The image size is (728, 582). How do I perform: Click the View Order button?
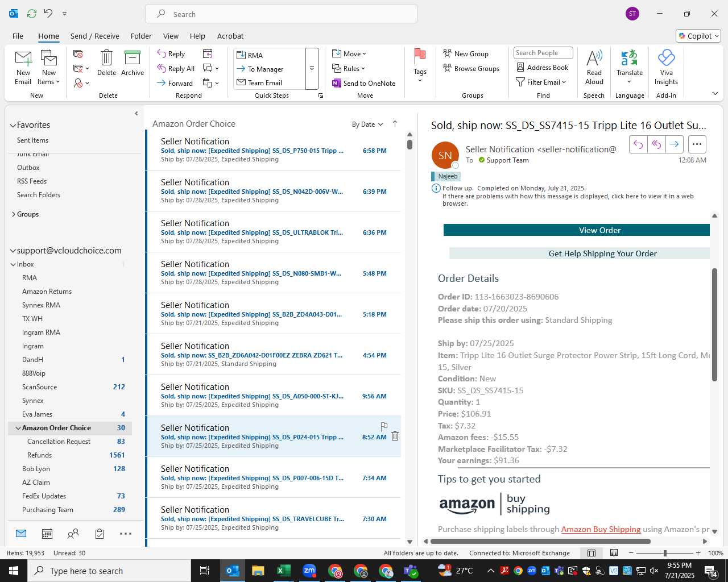[x=577, y=230]
